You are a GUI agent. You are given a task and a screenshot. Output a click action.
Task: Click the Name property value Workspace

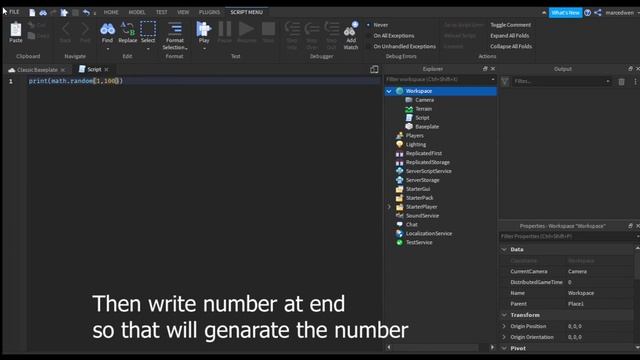pyautogui.click(x=581, y=293)
